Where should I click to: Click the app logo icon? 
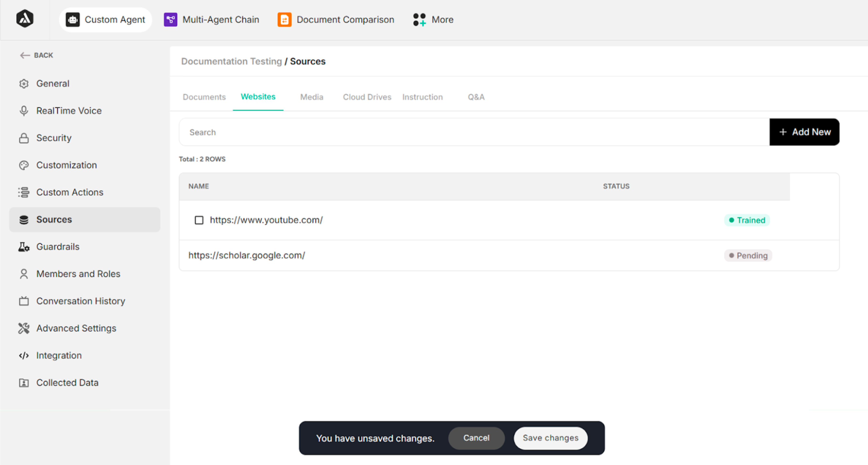click(25, 19)
